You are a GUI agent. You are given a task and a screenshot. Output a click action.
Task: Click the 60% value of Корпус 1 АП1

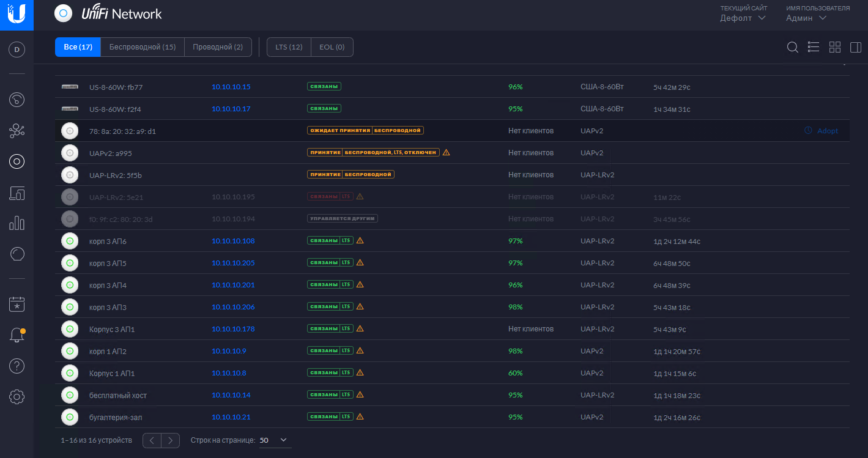tap(516, 373)
